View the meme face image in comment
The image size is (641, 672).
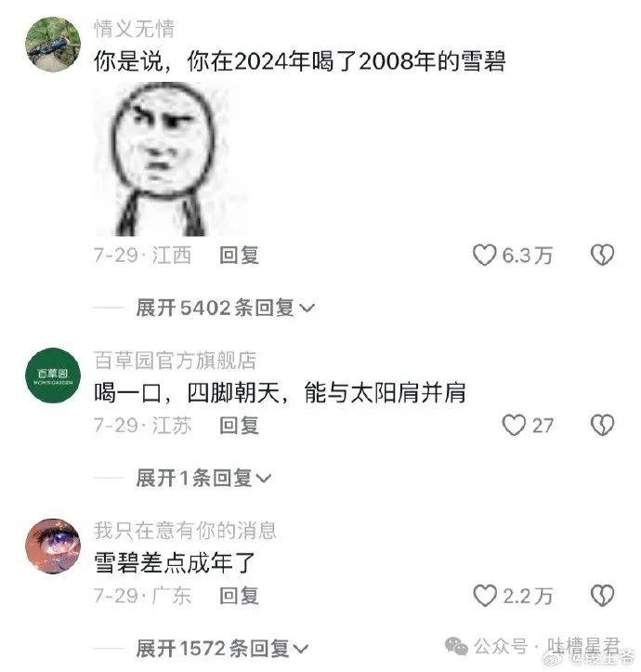[164, 159]
